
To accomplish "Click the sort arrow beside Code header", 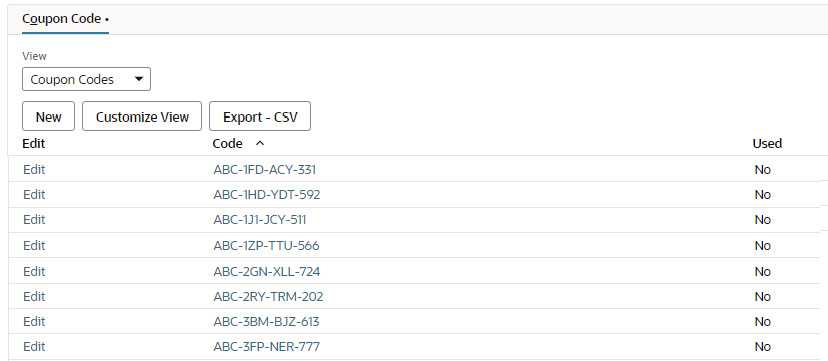I will pos(259,144).
